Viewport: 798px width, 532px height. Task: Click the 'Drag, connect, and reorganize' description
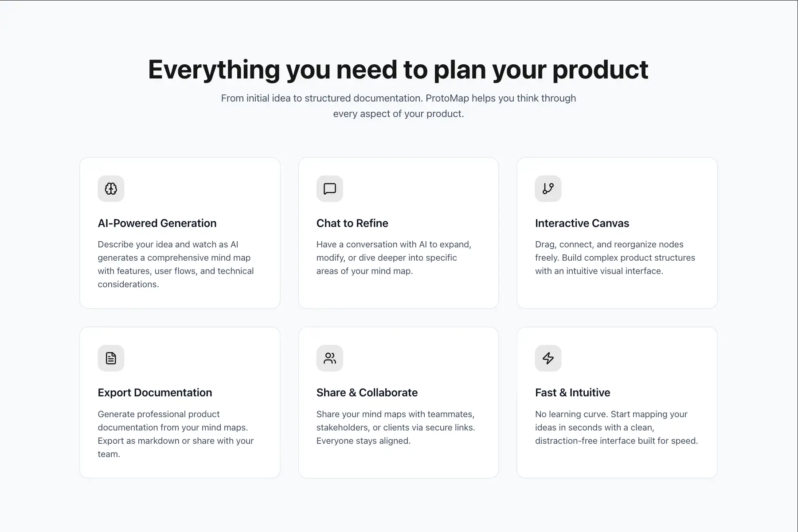coord(615,258)
